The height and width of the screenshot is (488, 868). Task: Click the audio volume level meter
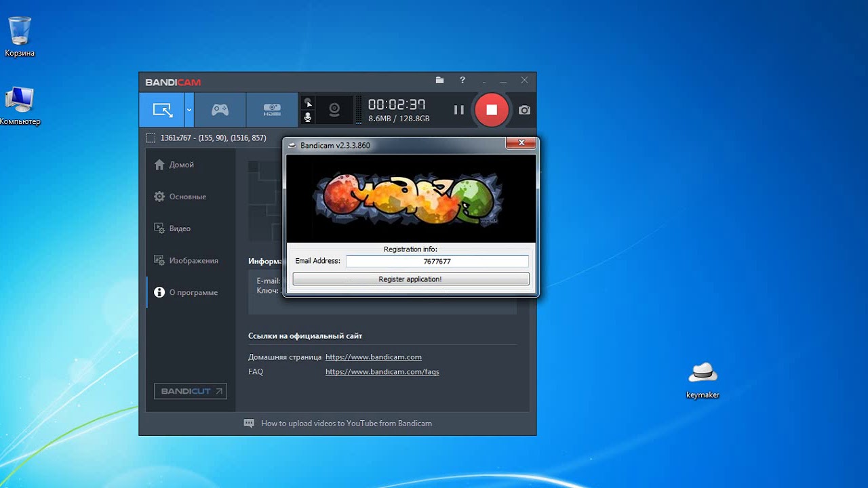pyautogui.click(x=359, y=110)
